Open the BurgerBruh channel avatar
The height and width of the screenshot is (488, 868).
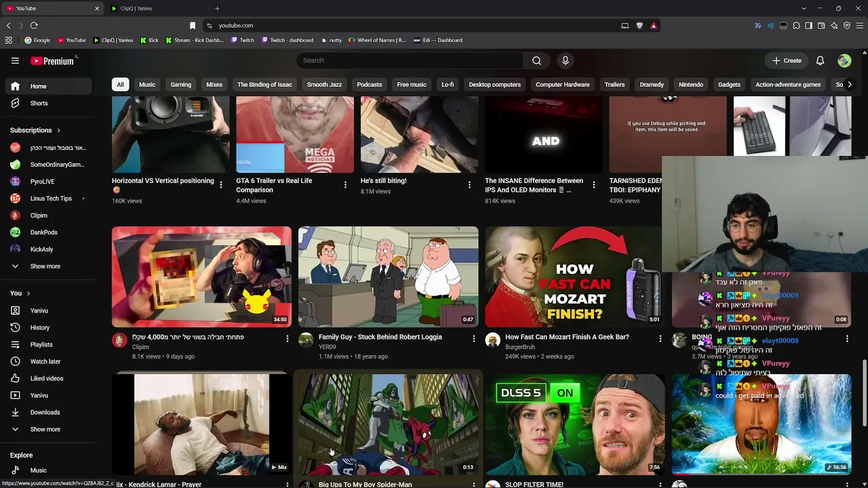point(492,340)
